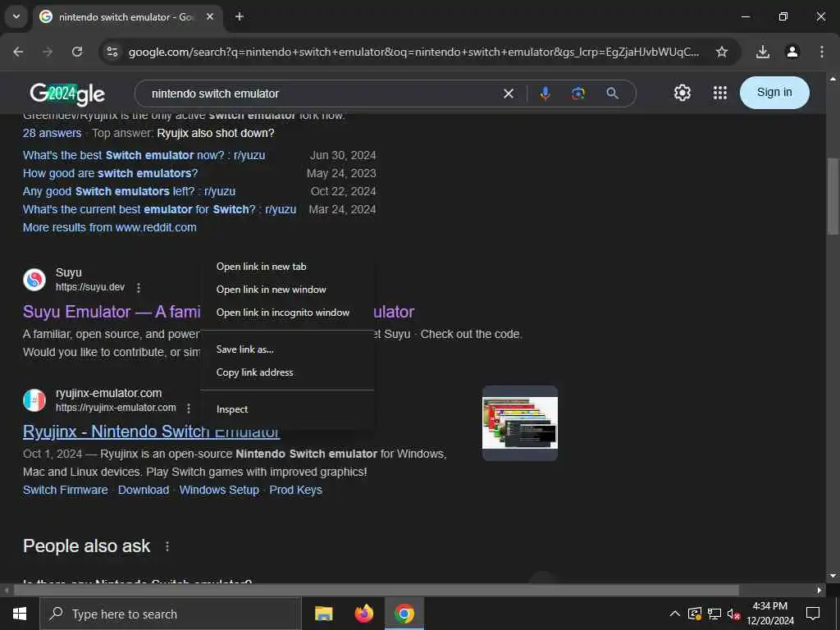
Task: Click the Suyu site favicon
Action: (x=34, y=280)
